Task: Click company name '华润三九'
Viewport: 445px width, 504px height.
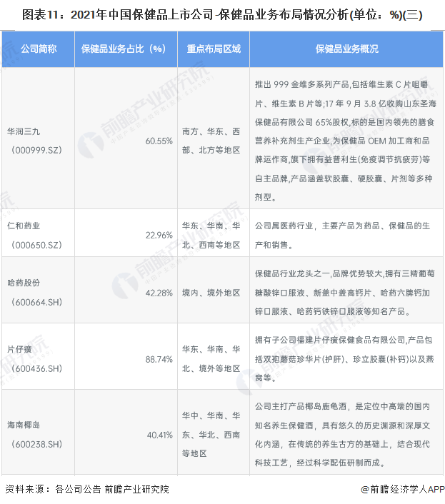Action: click(24, 131)
